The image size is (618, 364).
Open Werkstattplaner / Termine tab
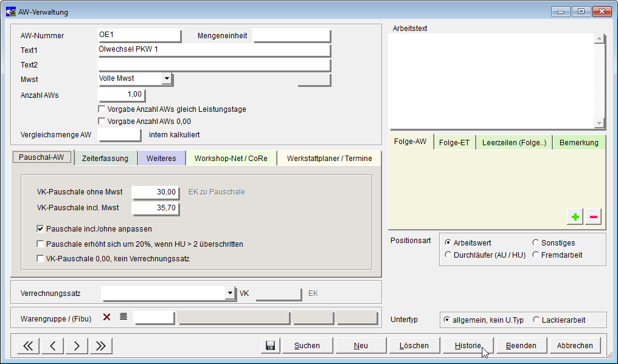pos(330,159)
